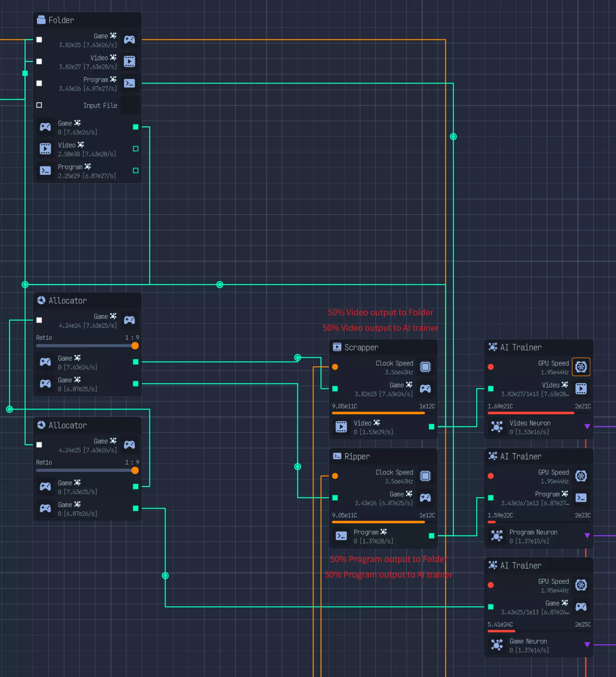Click the Scrapper Clock Speed orange input port
The height and width of the screenshot is (677, 616).
tap(335, 367)
